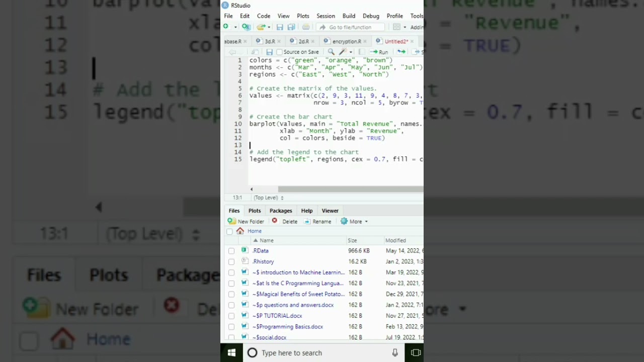Click the Home directory house icon
The width and height of the screenshot is (644, 362).
[240, 231]
